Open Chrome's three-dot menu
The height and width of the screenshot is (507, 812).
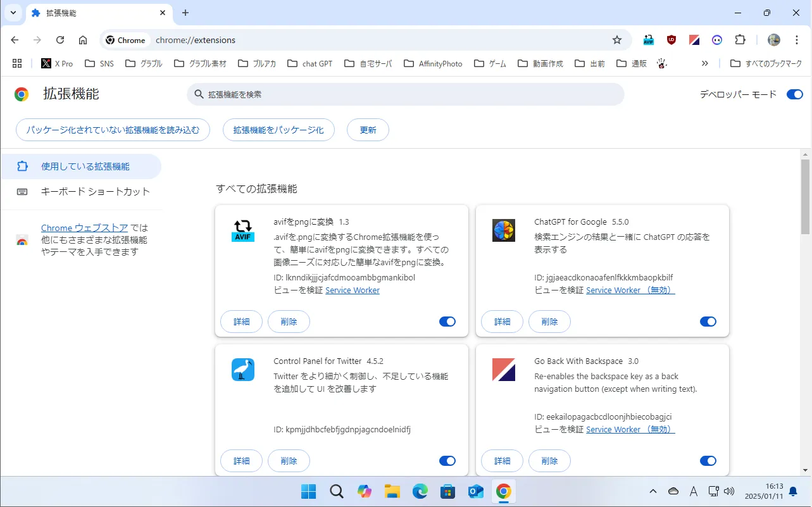pos(797,40)
